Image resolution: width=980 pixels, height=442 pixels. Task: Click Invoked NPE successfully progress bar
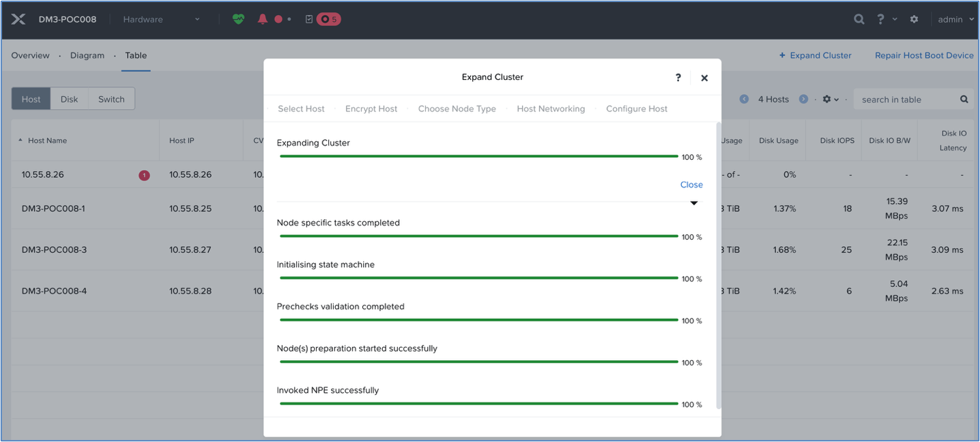tap(479, 404)
